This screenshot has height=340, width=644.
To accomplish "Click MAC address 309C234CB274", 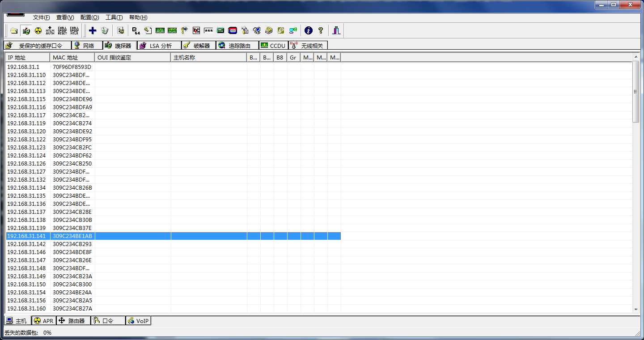I will coord(72,123).
